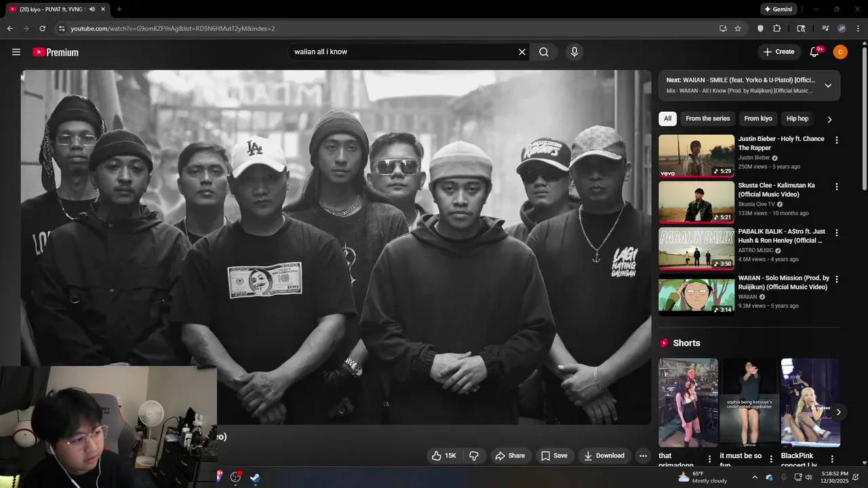Open Chrome three-dot menu
This screenshot has height=488, width=868.
857,28
